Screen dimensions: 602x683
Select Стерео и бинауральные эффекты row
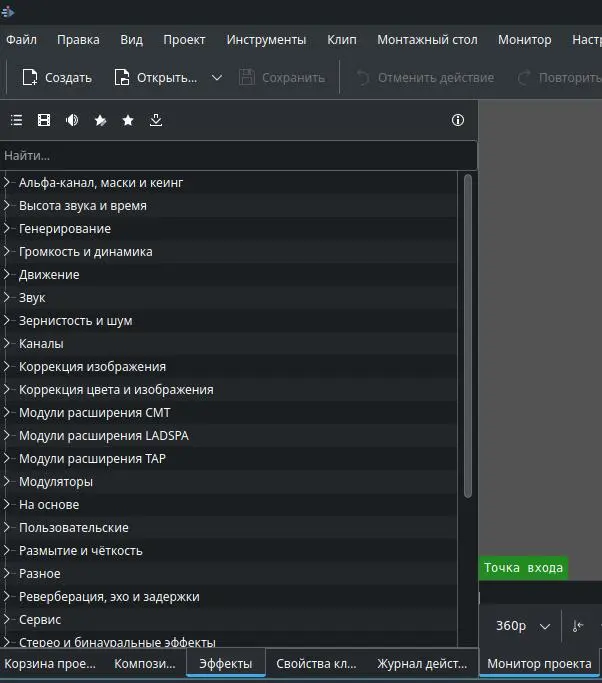tap(229, 640)
